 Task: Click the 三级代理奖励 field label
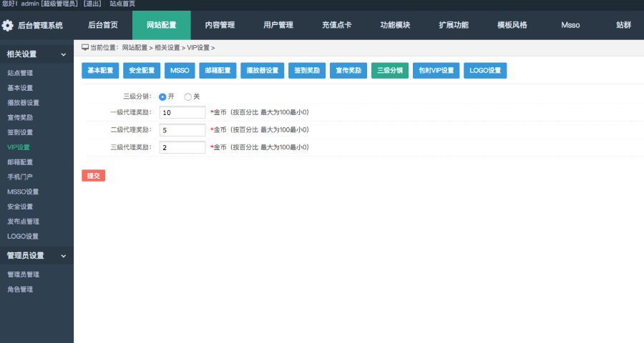click(x=131, y=147)
